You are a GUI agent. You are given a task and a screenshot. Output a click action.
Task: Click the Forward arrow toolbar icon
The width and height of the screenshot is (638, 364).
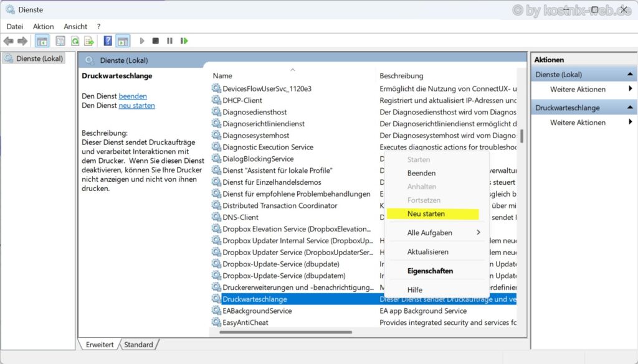pos(22,41)
